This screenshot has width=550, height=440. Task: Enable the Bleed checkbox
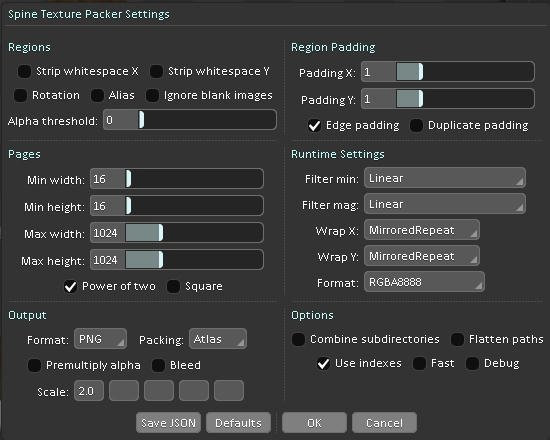coord(158,365)
